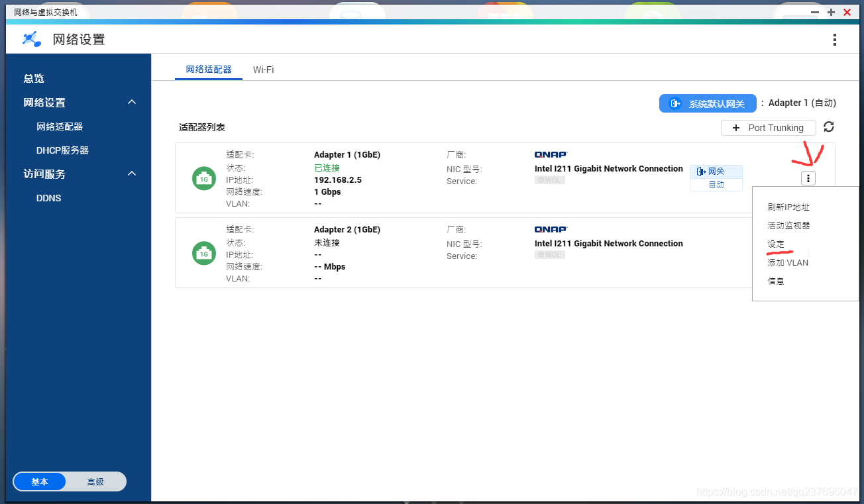Click the 未连接 status text
The image size is (864, 504).
(x=327, y=242)
